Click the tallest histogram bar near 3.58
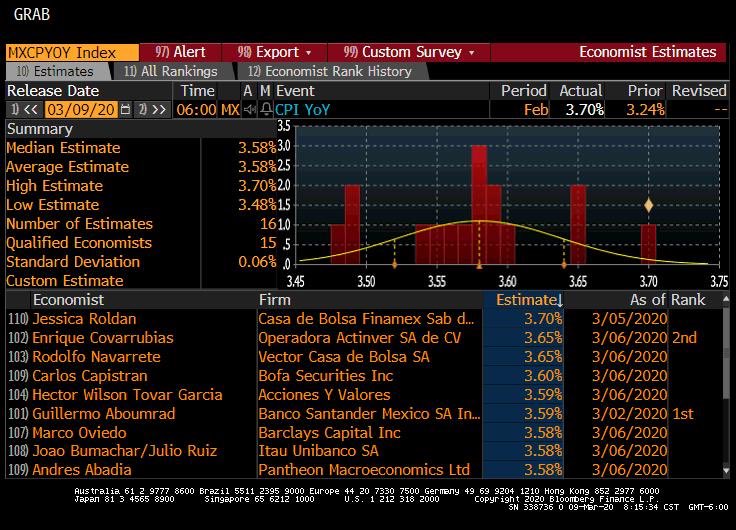Screen dimensions: 736x530 (x=479, y=204)
